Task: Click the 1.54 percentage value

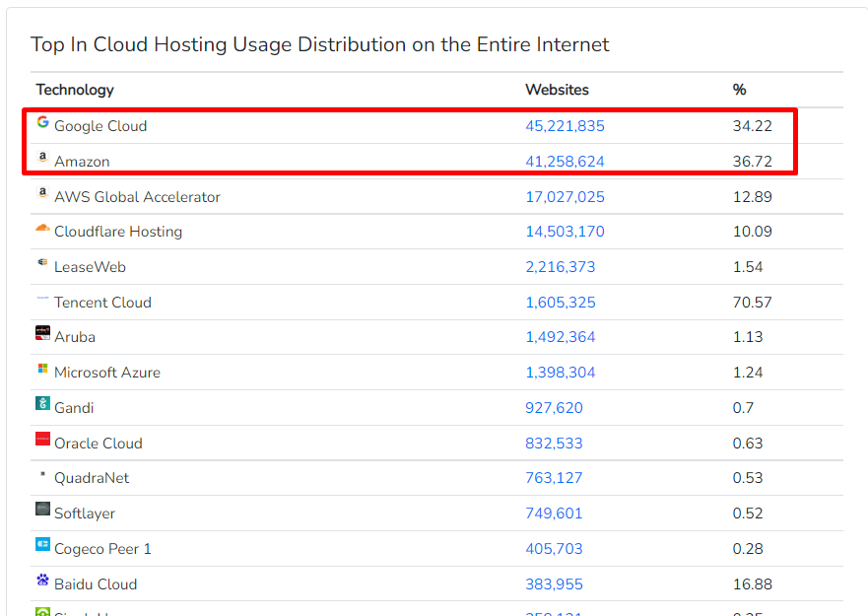Action: 748,267
